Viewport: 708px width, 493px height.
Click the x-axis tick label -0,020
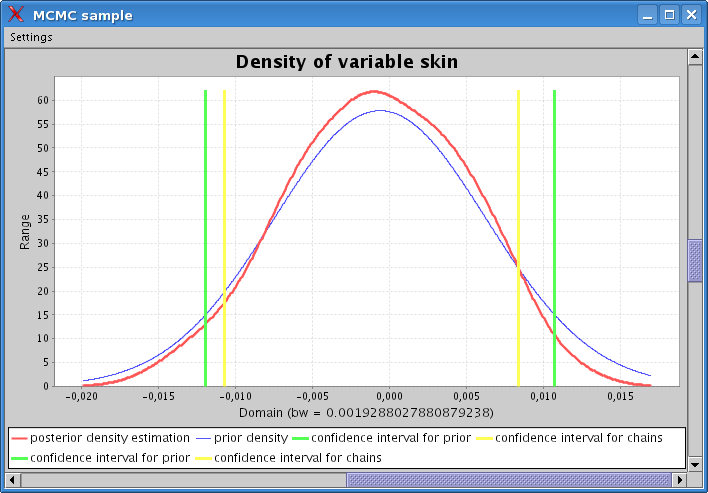(x=81, y=396)
